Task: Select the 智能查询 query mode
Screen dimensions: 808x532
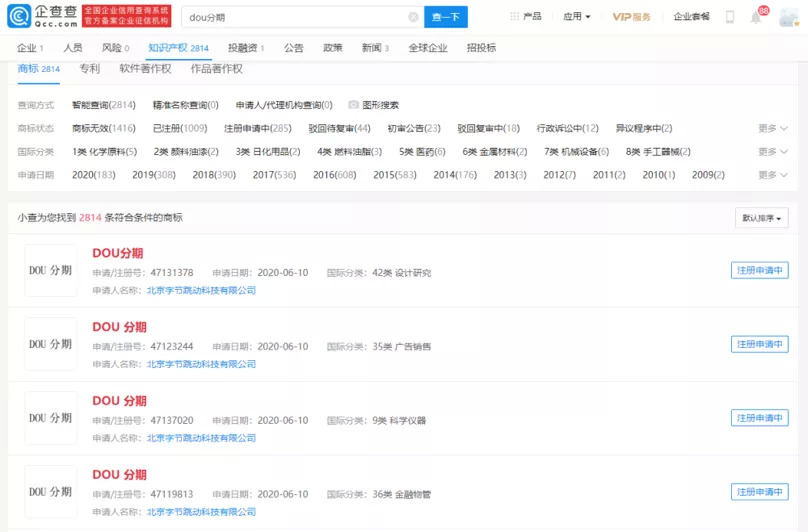Action: coord(103,105)
